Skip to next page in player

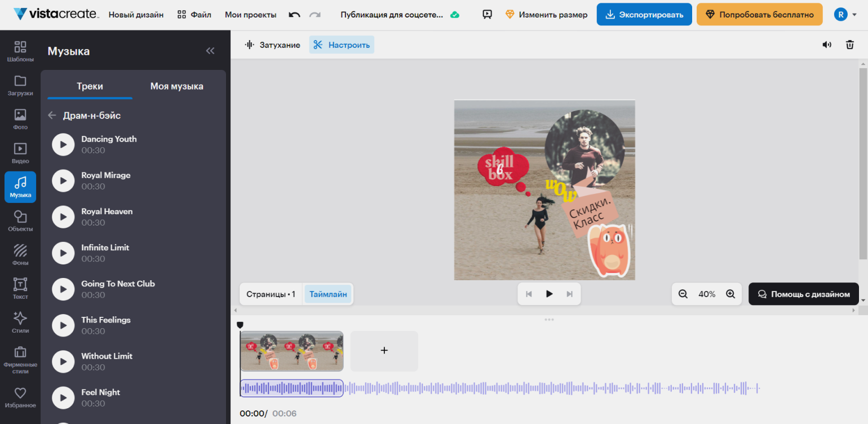(570, 294)
